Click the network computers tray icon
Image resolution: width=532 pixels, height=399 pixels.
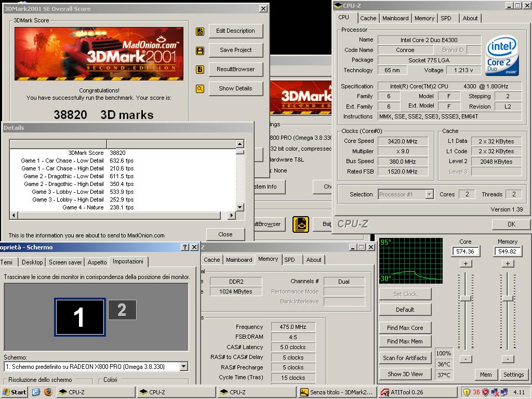[x=504, y=392]
